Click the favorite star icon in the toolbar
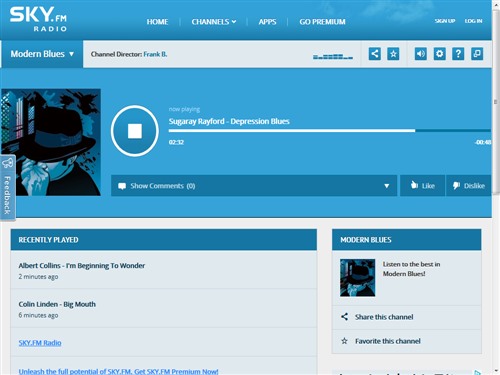 point(393,54)
